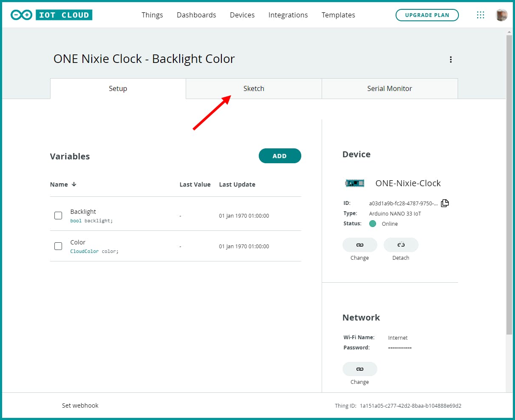This screenshot has width=515, height=420.
Task: Switch to the Setup tab
Action: pyautogui.click(x=118, y=88)
